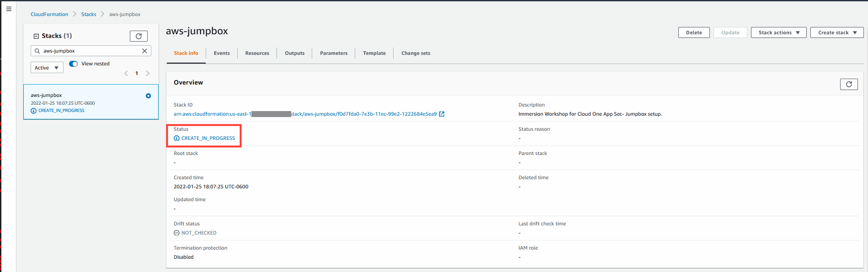Click the Parent stack label

tap(533, 153)
